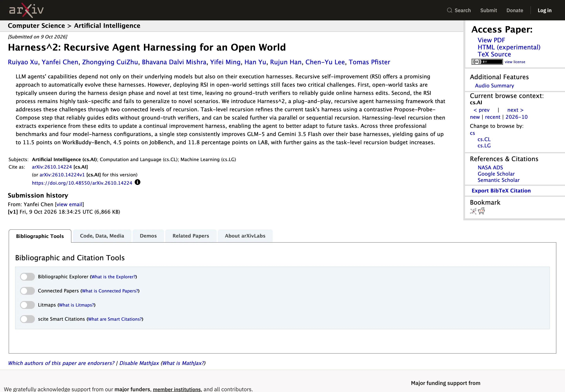This screenshot has height=392, width=565.
Task: Switch to Code, Data, Media tab
Action: pyautogui.click(x=102, y=236)
